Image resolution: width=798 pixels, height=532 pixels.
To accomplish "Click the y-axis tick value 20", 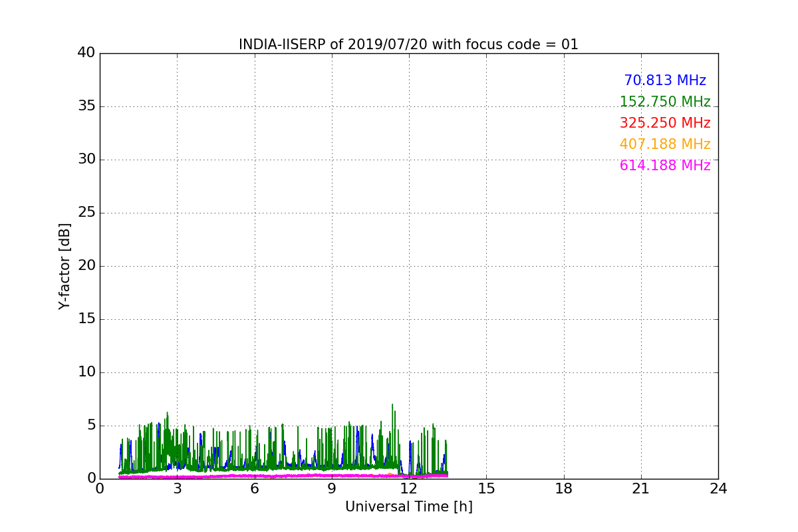I will point(86,266).
